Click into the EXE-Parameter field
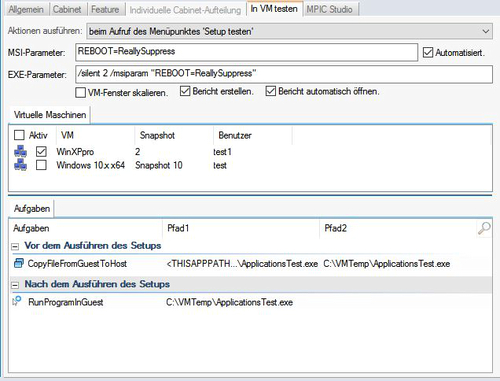The image size is (500, 381). point(284,74)
